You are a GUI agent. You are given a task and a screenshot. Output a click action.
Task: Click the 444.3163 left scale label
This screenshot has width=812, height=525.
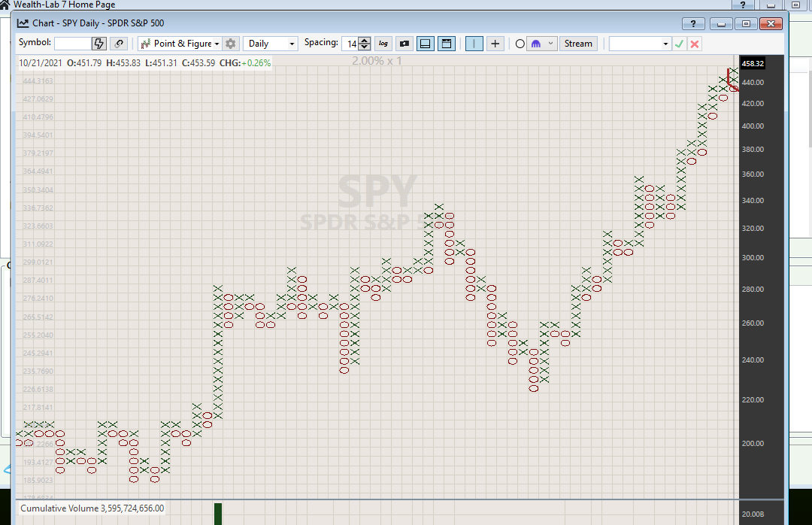tap(38, 80)
